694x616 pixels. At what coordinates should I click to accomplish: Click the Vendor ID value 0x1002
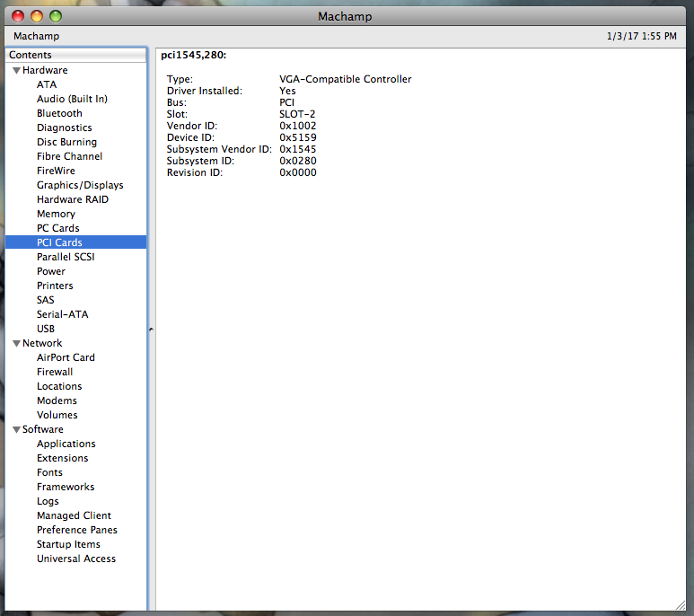click(298, 126)
